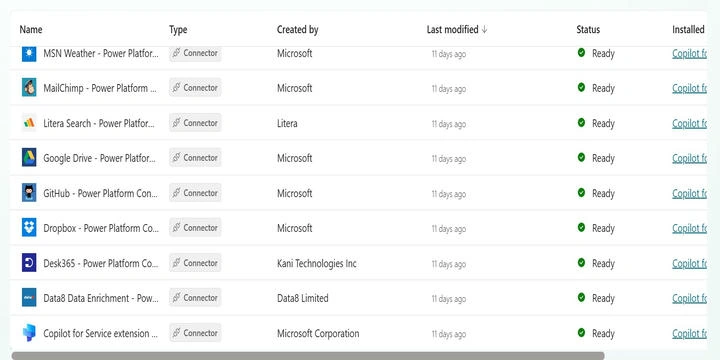Click the Litera creator cell

pos(287,124)
